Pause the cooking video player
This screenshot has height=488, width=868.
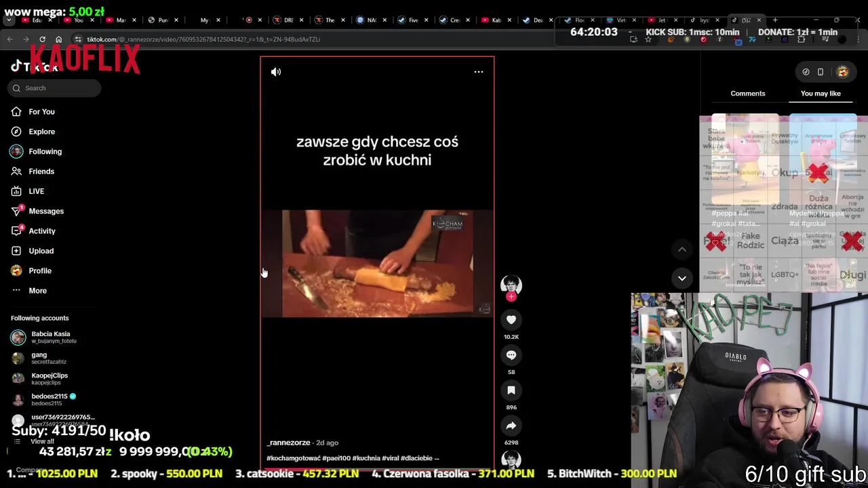click(377, 263)
